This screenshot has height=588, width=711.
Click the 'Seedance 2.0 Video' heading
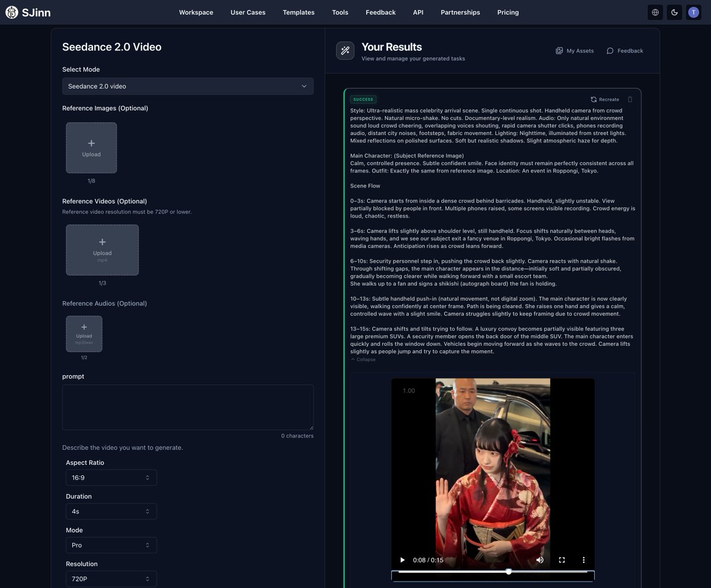(112, 47)
